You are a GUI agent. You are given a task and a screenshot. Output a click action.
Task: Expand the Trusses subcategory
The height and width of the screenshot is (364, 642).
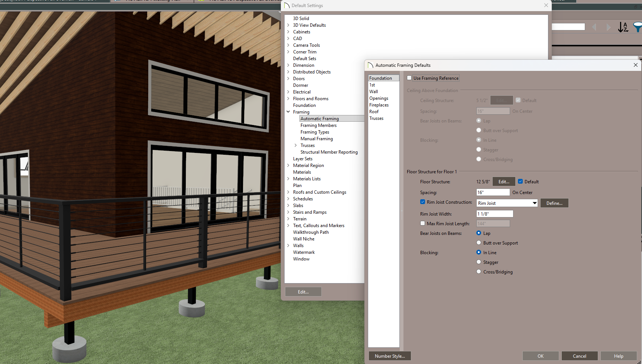(296, 145)
